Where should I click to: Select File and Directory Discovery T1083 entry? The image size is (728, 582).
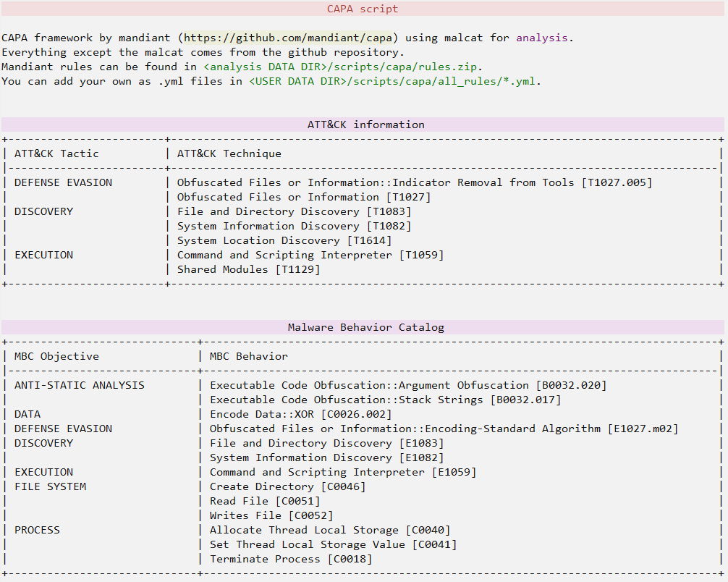click(294, 211)
